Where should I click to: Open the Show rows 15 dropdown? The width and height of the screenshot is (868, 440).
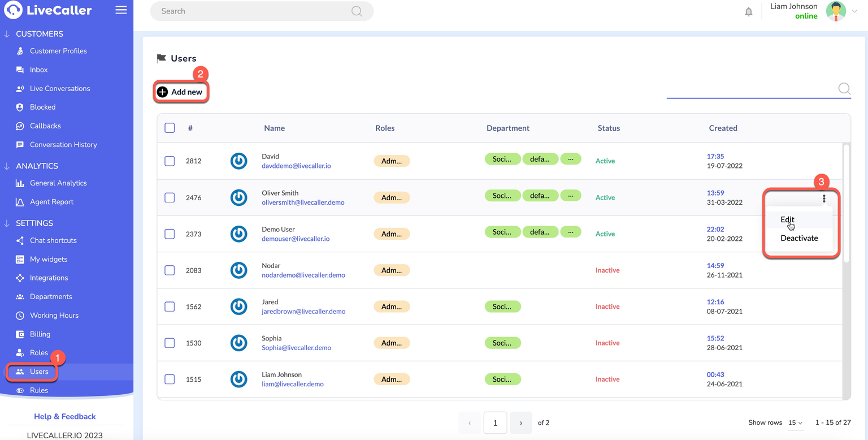[795, 423]
